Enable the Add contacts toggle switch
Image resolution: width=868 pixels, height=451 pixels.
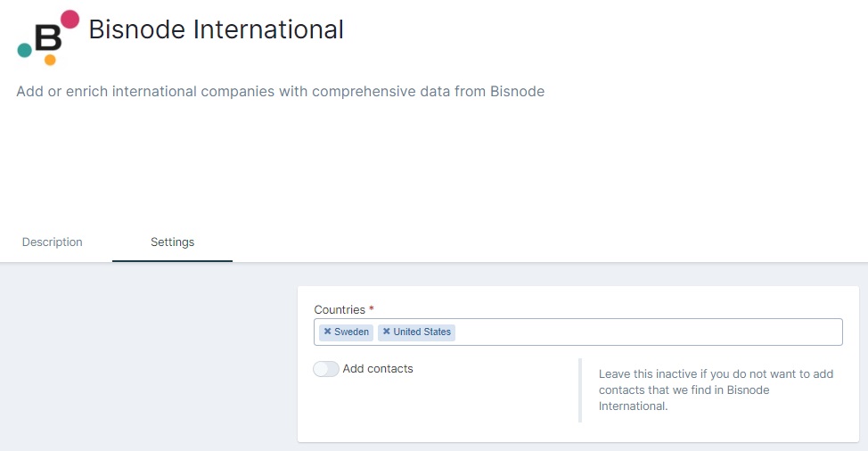pyautogui.click(x=326, y=369)
